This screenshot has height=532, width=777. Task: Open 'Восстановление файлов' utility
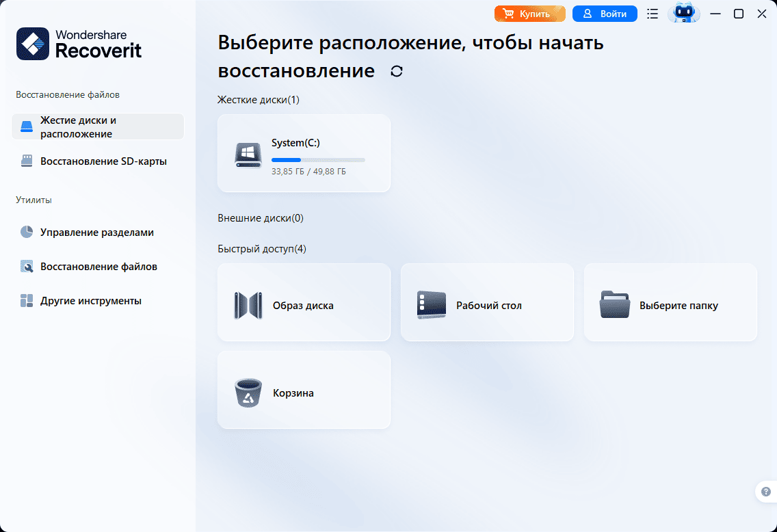coord(98,267)
